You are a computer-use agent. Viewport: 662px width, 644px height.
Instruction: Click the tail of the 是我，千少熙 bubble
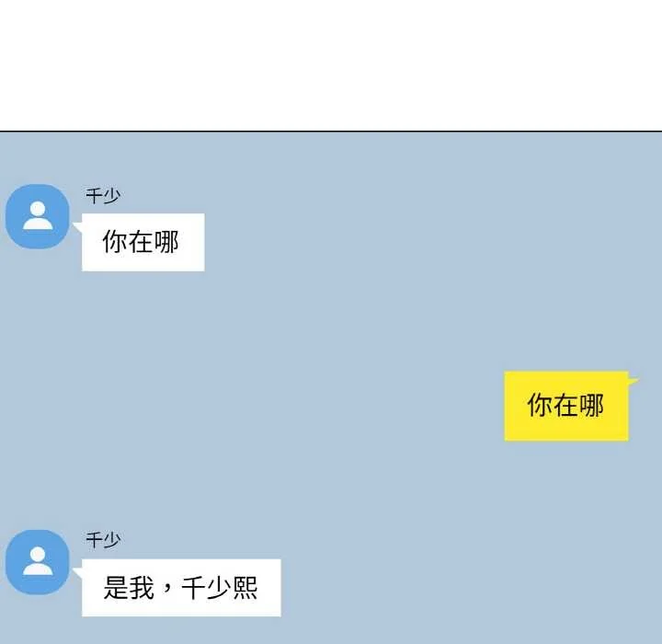click(x=77, y=573)
